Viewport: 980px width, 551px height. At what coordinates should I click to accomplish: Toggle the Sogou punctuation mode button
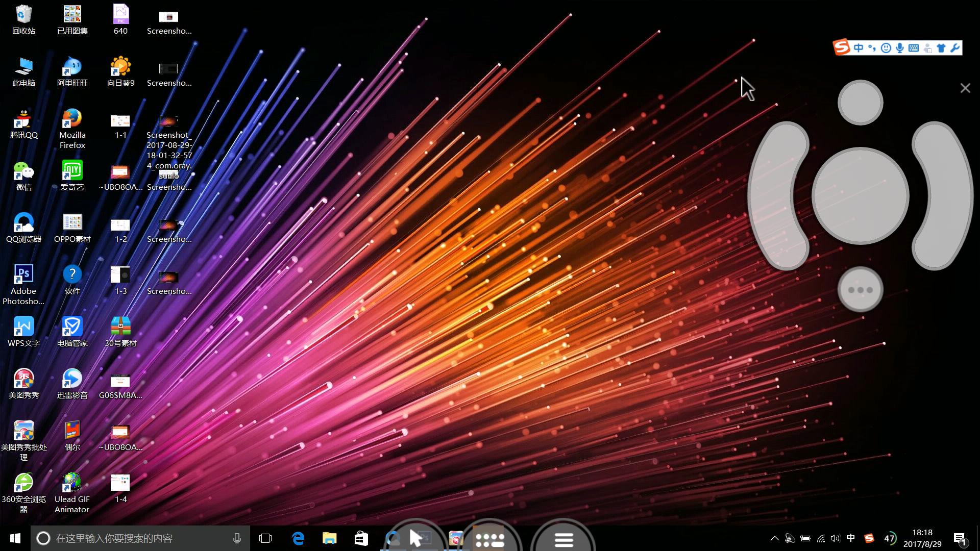click(872, 48)
